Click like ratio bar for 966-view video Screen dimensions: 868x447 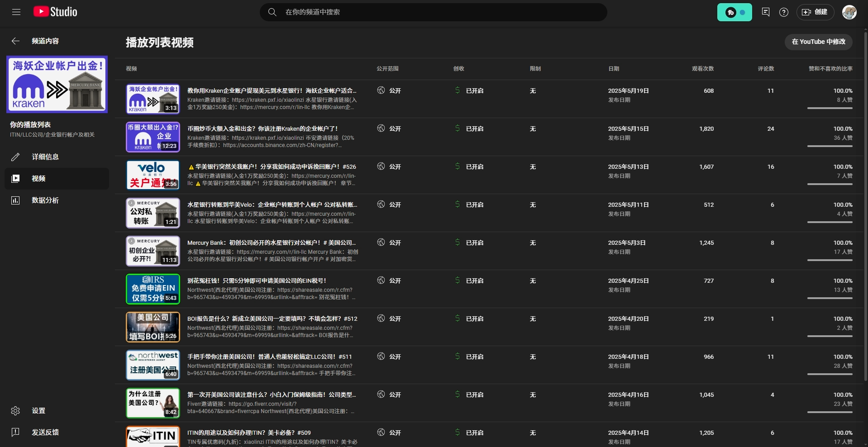830,374
